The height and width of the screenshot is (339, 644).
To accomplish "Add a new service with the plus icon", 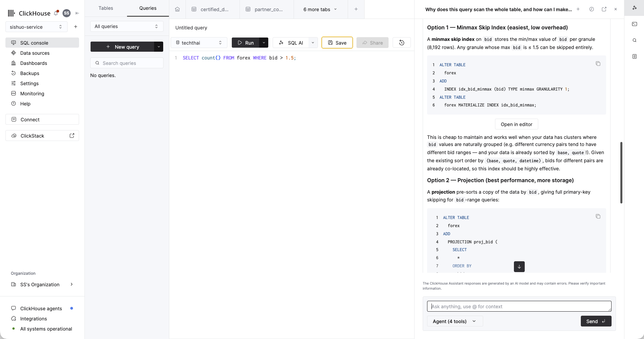I will 76,27.
